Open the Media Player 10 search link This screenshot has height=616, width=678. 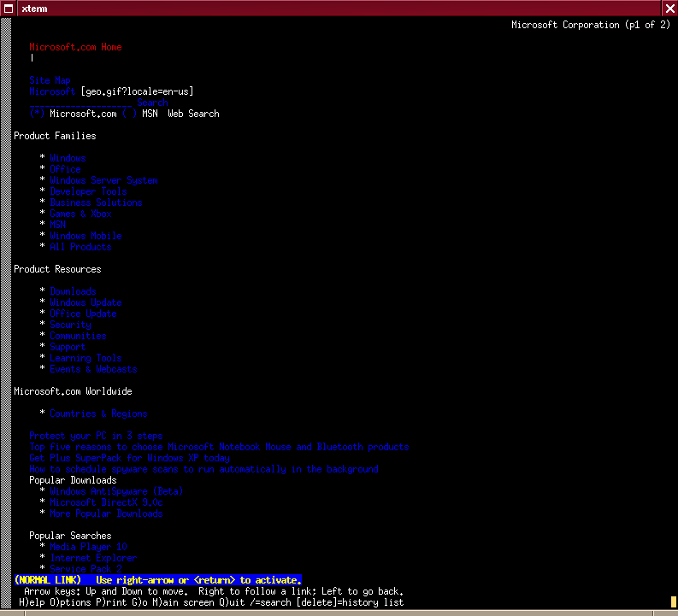88,547
